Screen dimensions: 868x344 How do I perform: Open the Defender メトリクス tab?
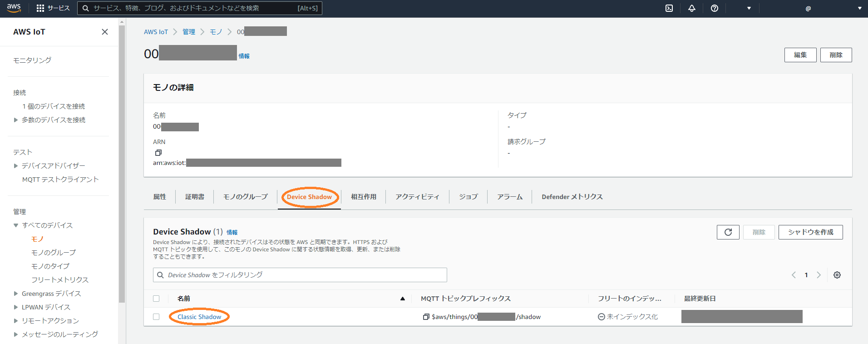point(572,197)
